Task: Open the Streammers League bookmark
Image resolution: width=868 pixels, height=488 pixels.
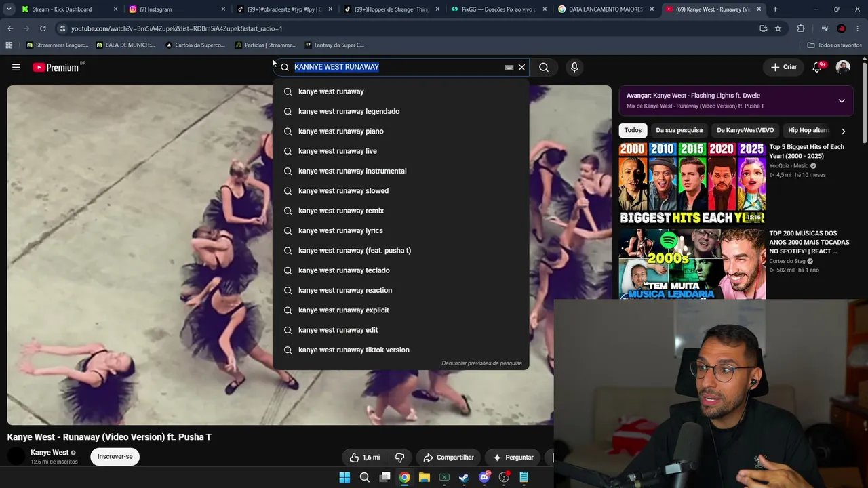Action: [x=58, y=45]
